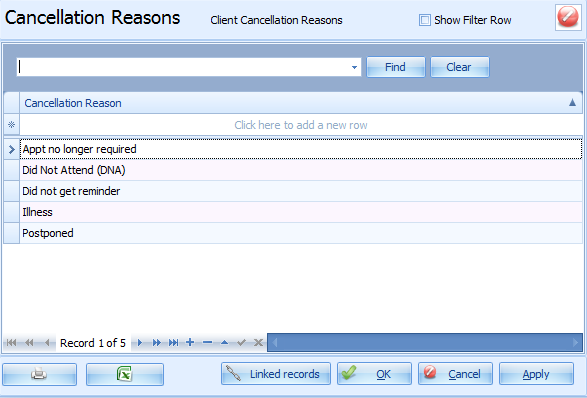Add new record with plus icon
Viewport: 587px width, 398px height.
click(190, 342)
